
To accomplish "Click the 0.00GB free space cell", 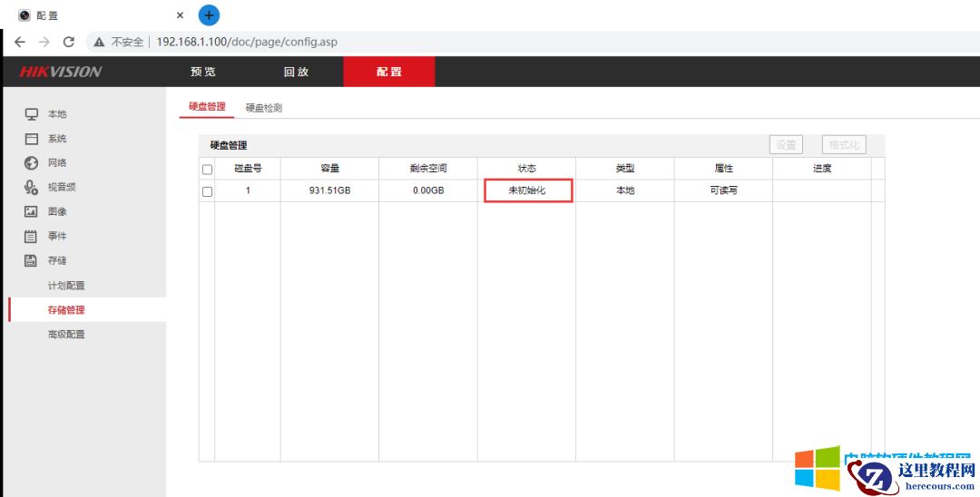I will tap(428, 190).
